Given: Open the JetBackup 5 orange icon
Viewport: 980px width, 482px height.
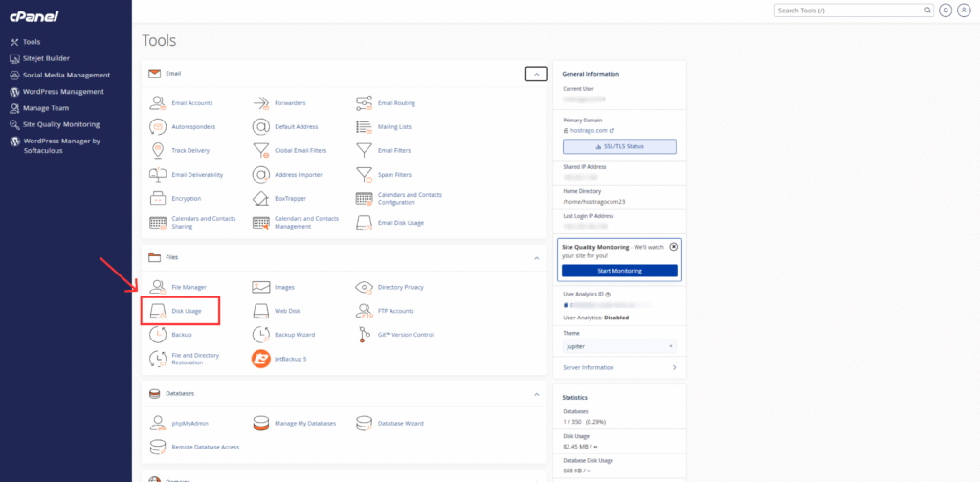Looking at the screenshot, I should [260, 359].
